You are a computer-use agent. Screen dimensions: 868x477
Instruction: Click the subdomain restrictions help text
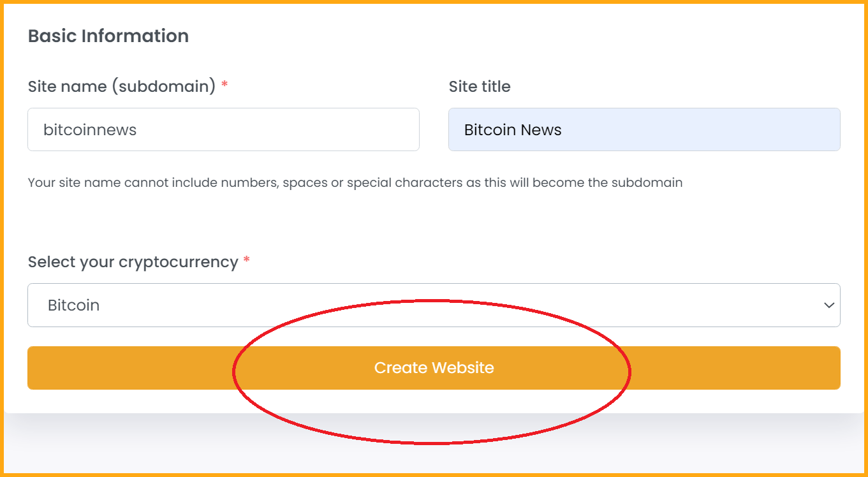(355, 183)
